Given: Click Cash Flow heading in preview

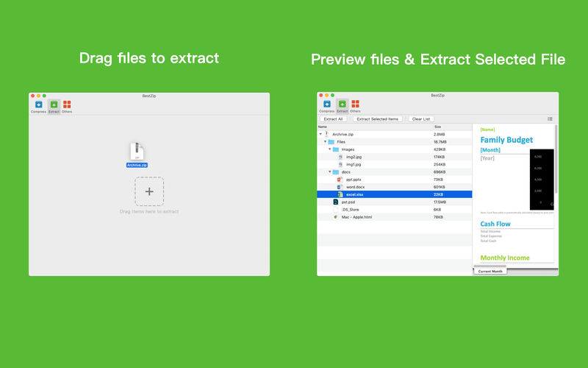Looking at the screenshot, I should click(x=495, y=224).
